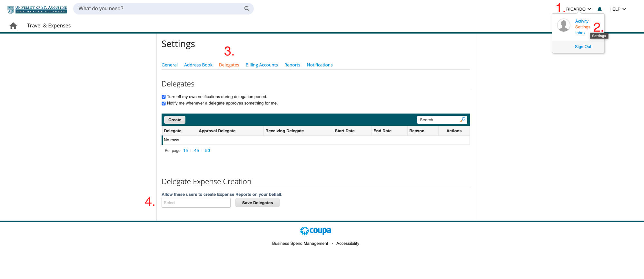Image resolution: width=644 pixels, height=279 pixels.
Task: Click the notifications bell icon
Action: (599, 9)
